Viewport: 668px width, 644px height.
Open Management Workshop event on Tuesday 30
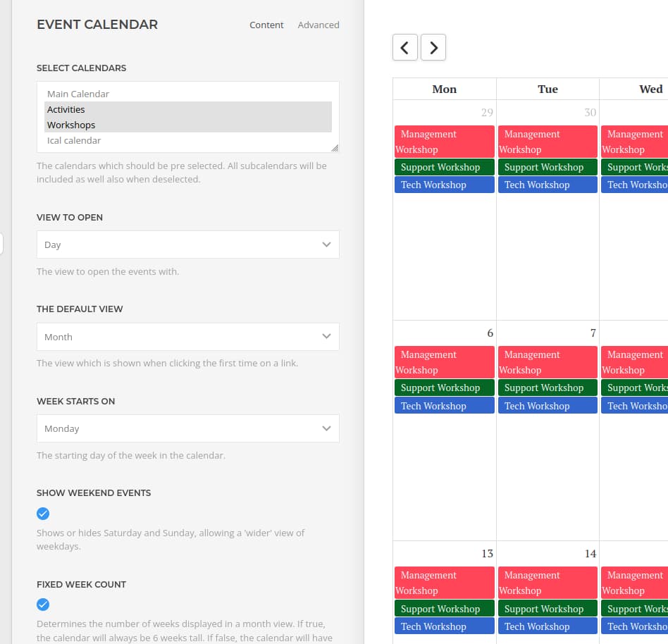click(548, 142)
